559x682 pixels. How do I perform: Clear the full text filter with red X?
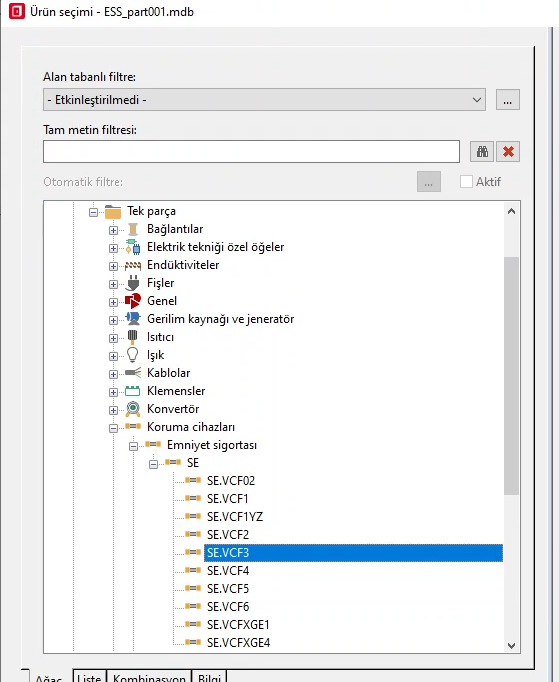tap(508, 151)
